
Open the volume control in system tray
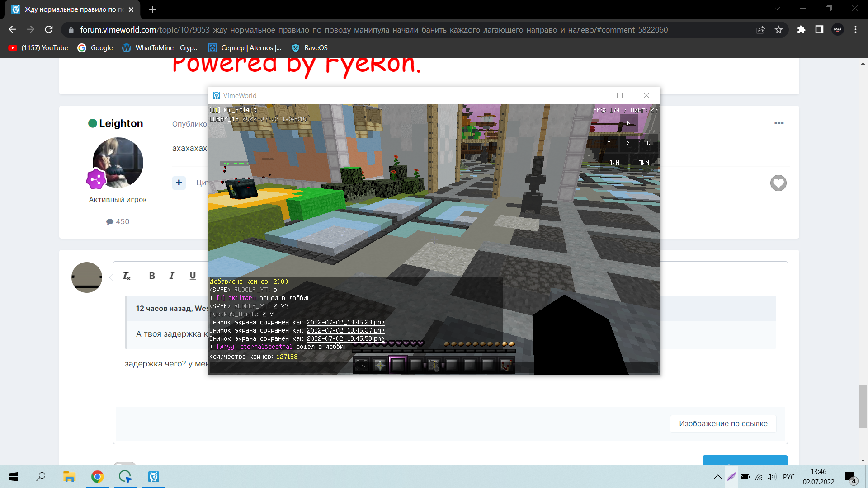pyautogui.click(x=772, y=477)
